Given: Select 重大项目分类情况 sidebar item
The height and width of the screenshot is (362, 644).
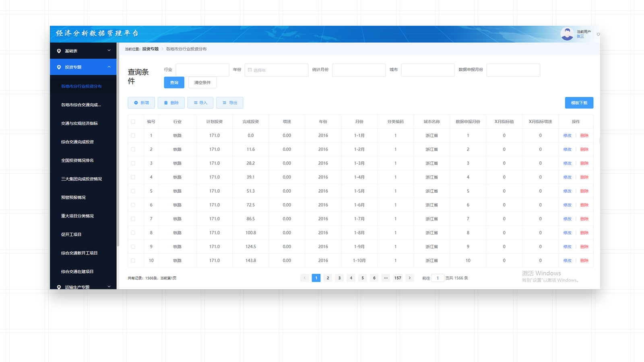Looking at the screenshot, I should tap(77, 216).
